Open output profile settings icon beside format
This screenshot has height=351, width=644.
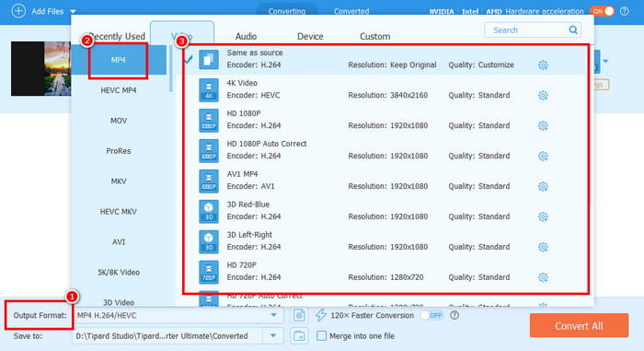tap(299, 316)
